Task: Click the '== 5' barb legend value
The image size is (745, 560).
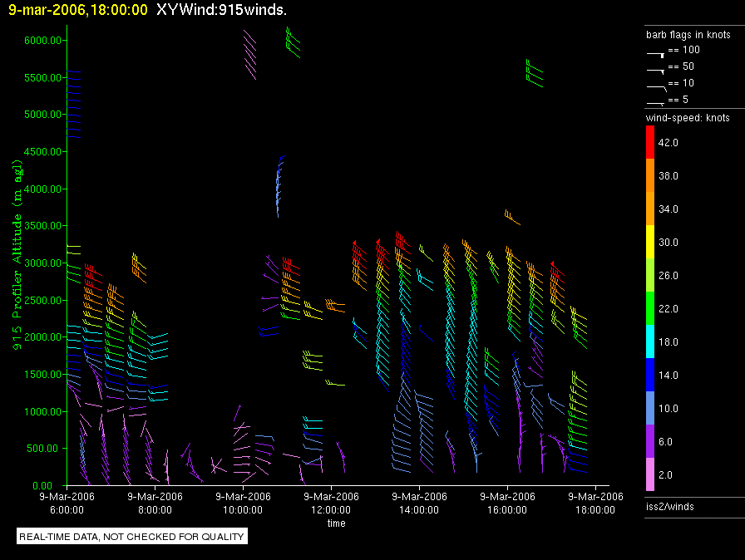Action: tap(678, 100)
